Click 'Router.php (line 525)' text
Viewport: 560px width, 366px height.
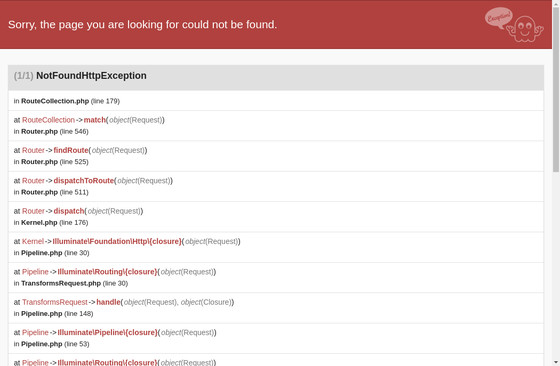click(55, 162)
